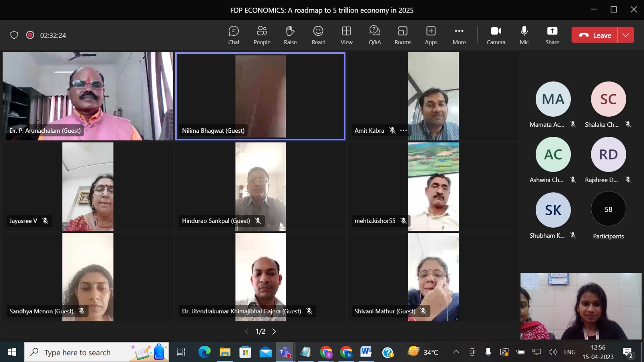Open breakout Rooms

[x=403, y=35]
